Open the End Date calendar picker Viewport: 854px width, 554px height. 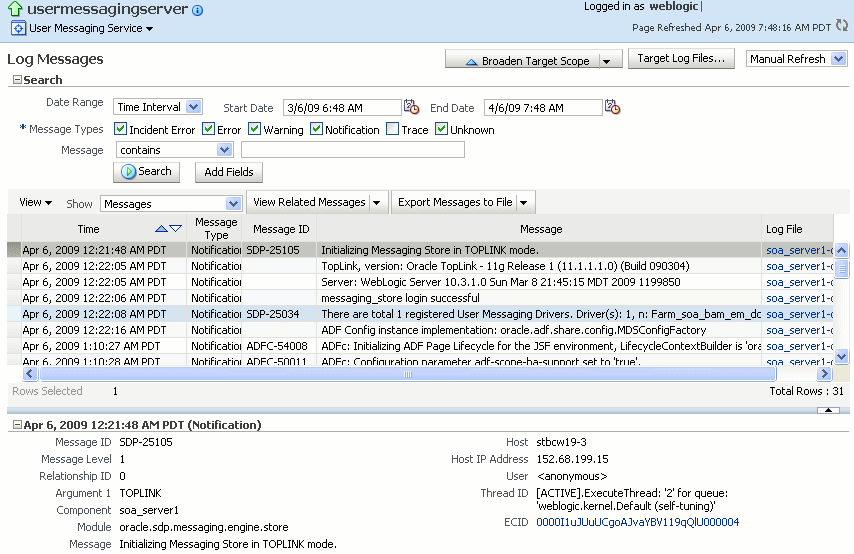(x=612, y=107)
